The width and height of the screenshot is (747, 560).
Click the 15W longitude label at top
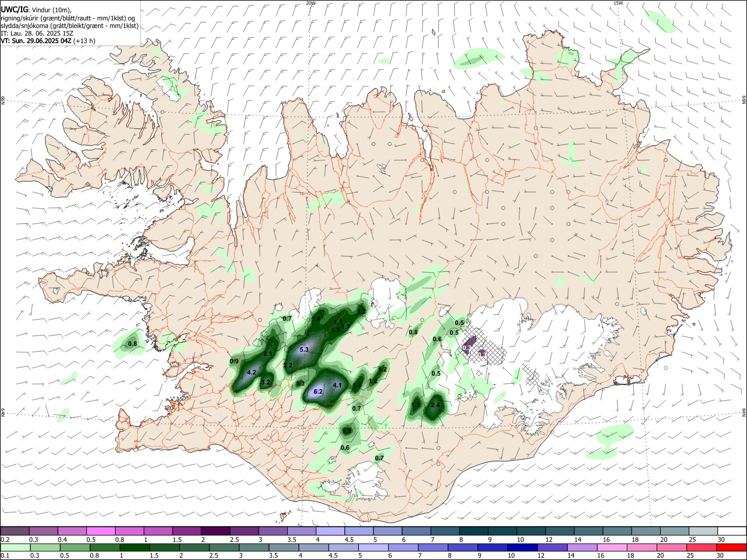pyautogui.click(x=617, y=3)
